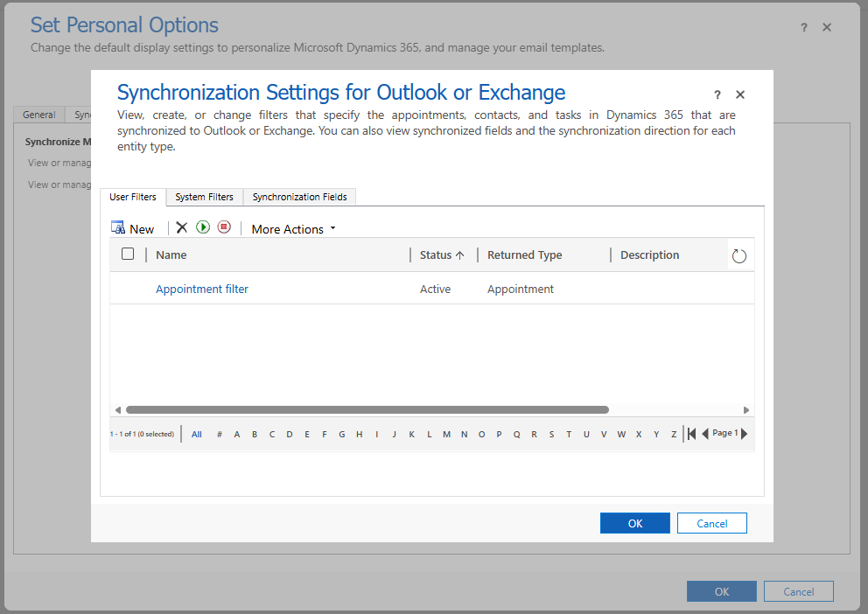
Task: Cancel the Synchronization Settings dialog
Action: pos(711,523)
